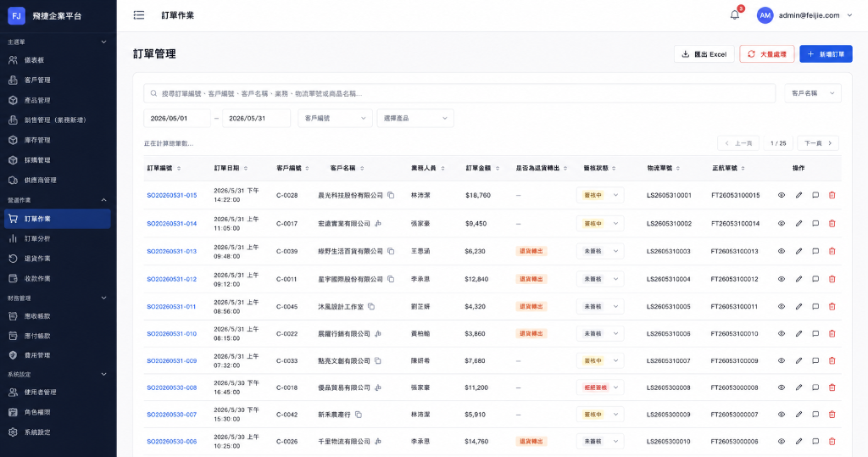
Task: Open comments for order SO20260531-012
Action: [x=815, y=279]
